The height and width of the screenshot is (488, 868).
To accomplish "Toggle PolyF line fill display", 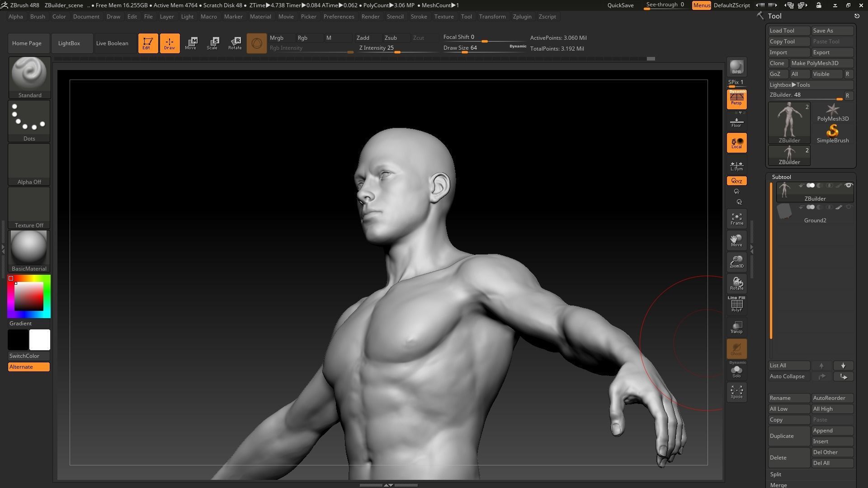I will [736, 305].
